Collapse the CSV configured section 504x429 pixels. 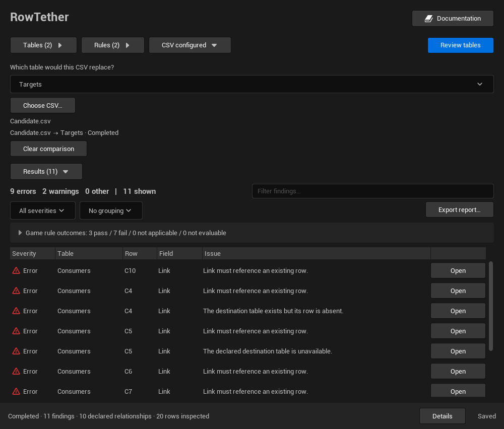pos(190,45)
